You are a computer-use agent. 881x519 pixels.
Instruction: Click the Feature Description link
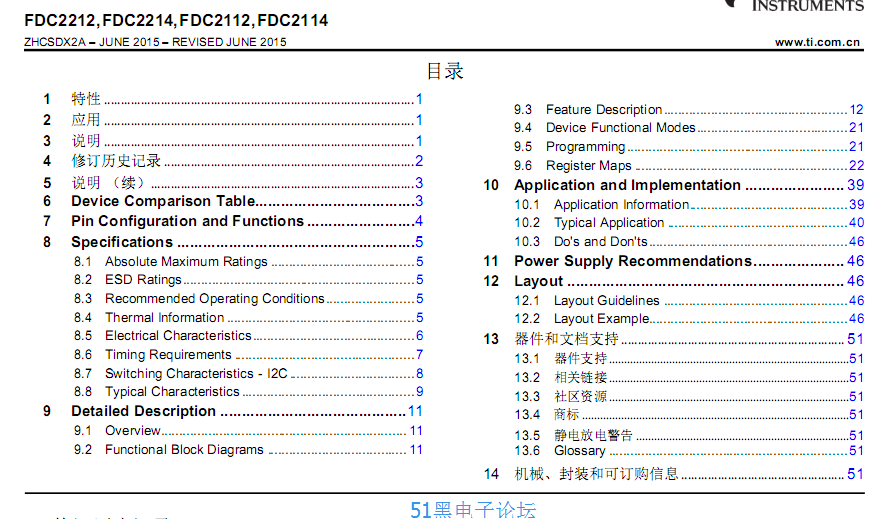tap(604, 110)
